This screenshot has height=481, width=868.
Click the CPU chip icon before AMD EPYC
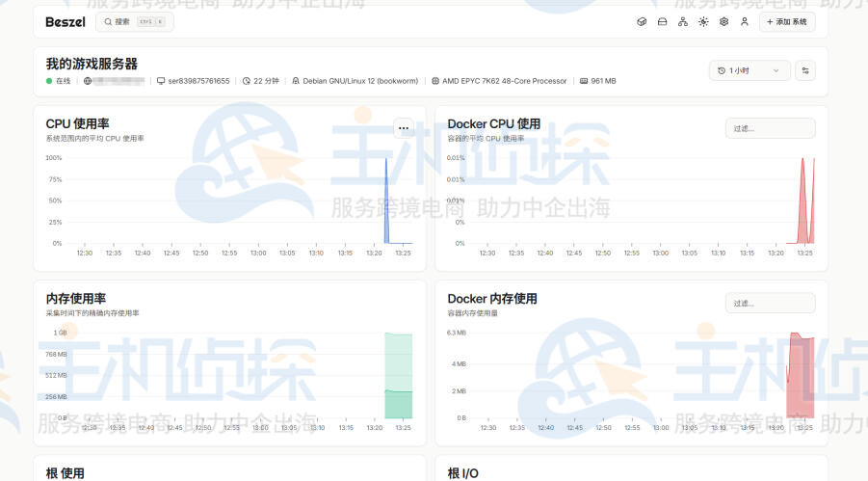[435, 81]
